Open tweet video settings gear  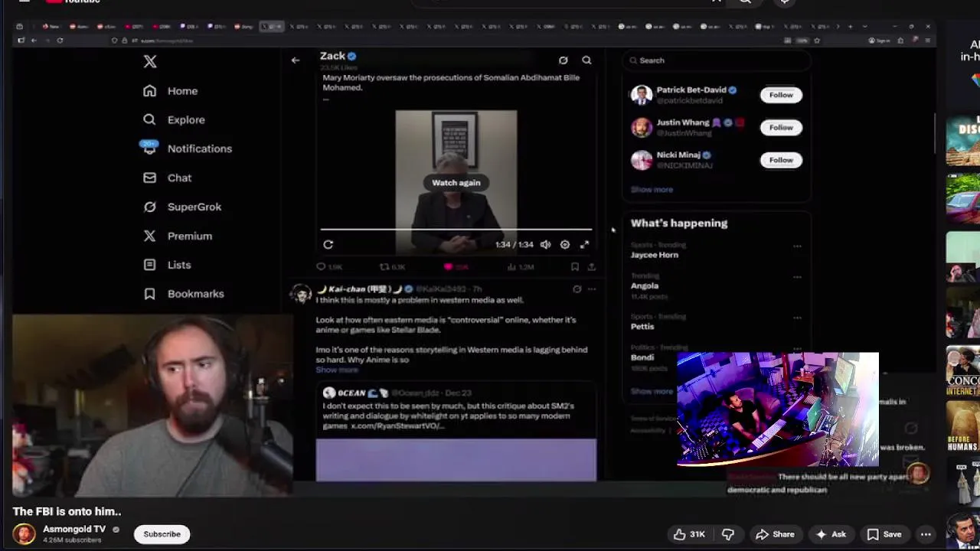pyautogui.click(x=565, y=245)
